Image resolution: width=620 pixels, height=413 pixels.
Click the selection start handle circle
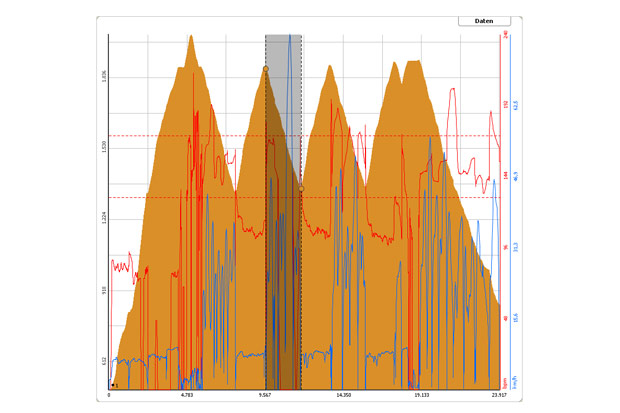click(265, 68)
